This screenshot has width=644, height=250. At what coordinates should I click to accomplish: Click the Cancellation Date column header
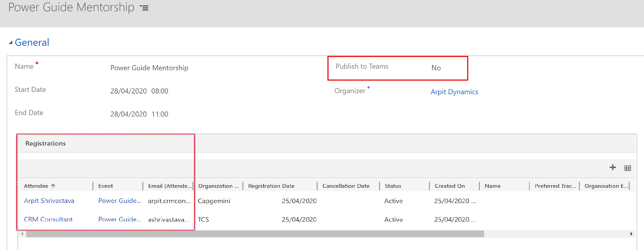(346, 186)
